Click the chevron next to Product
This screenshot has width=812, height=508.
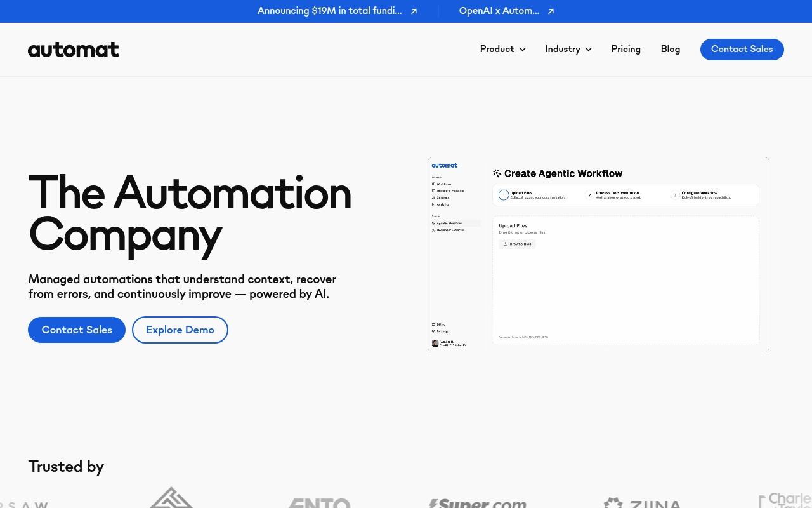(523, 50)
